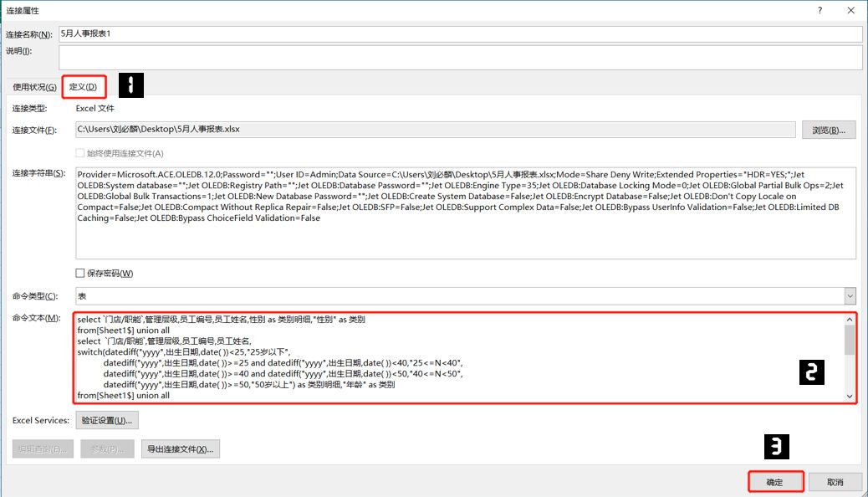Click the 命令文本 scrollbar down arrow
Screen dimensions: 868x497
tap(849, 396)
